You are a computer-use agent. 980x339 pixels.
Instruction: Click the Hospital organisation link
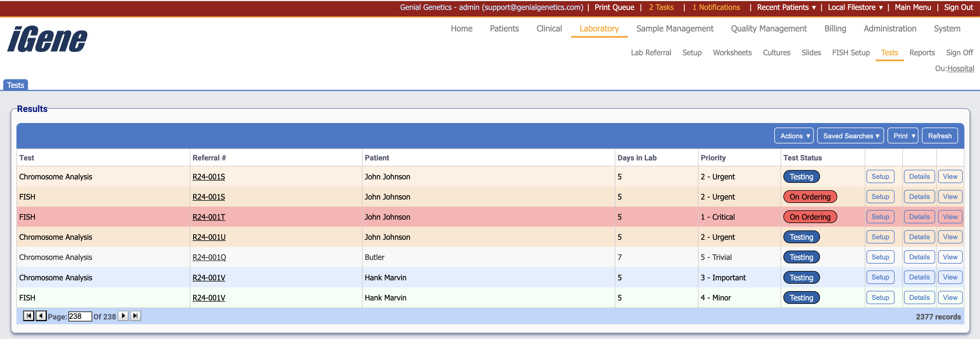[960, 69]
